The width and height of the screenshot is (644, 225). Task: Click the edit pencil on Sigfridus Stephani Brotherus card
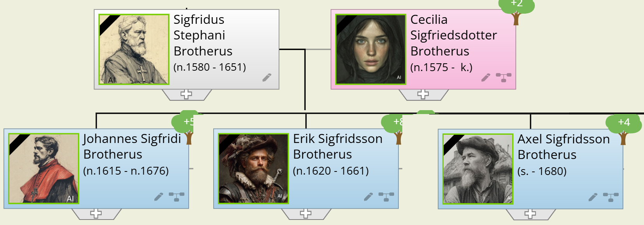pos(267,77)
